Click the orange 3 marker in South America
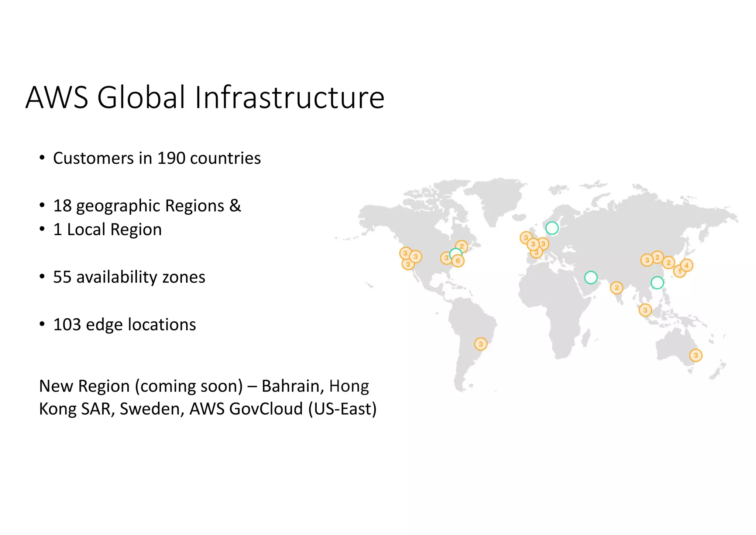 (481, 344)
